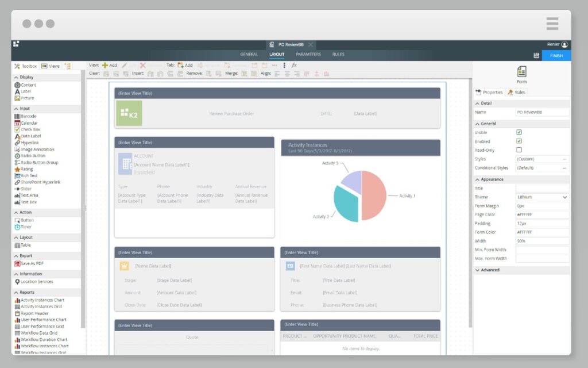Select Location Services pin icon

[17, 282]
